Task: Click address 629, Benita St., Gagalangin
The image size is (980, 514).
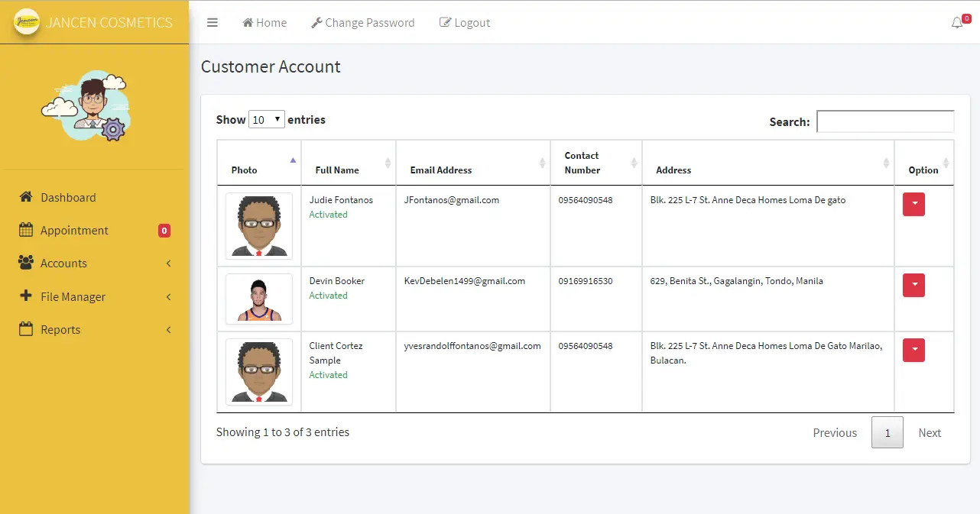Action: pyautogui.click(x=737, y=281)
